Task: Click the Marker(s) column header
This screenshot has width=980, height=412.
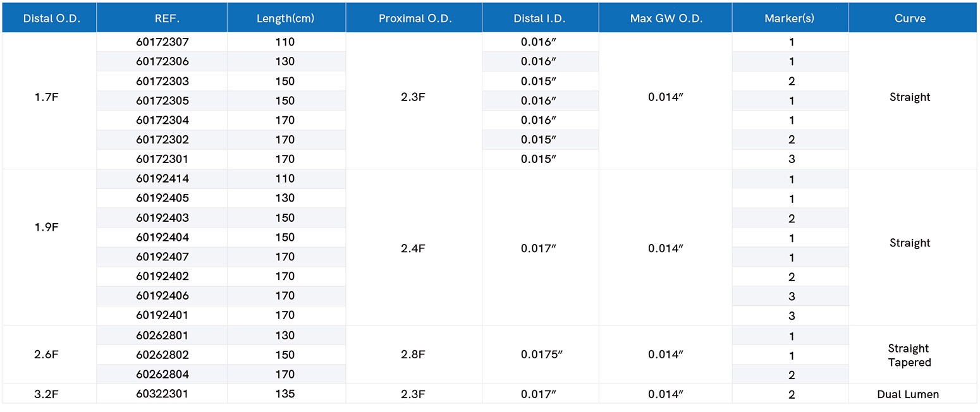Action: [x=790, y=18]
